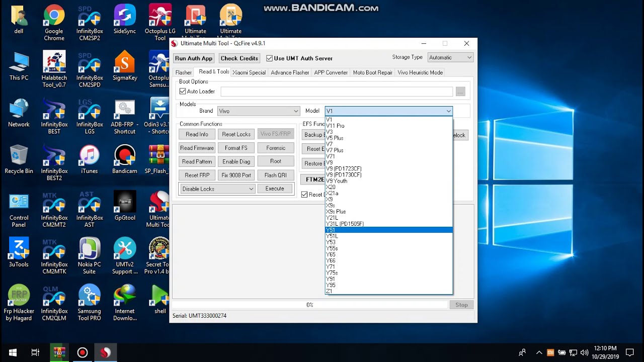Launch the SigmaKey desktop icon
Viewport: 644px width, 362px height.
(x=125, y=66)
